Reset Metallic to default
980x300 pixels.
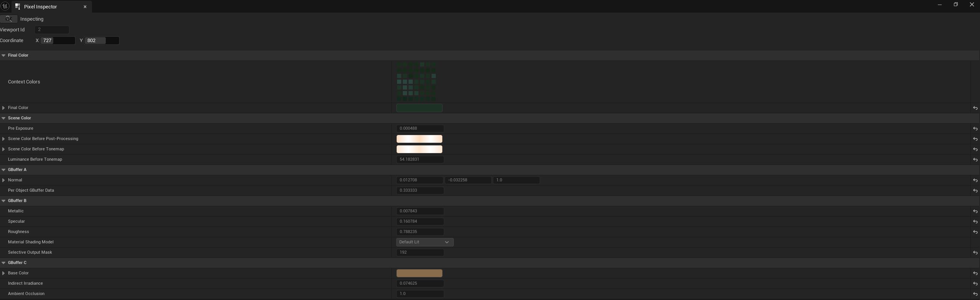point(975,211)
